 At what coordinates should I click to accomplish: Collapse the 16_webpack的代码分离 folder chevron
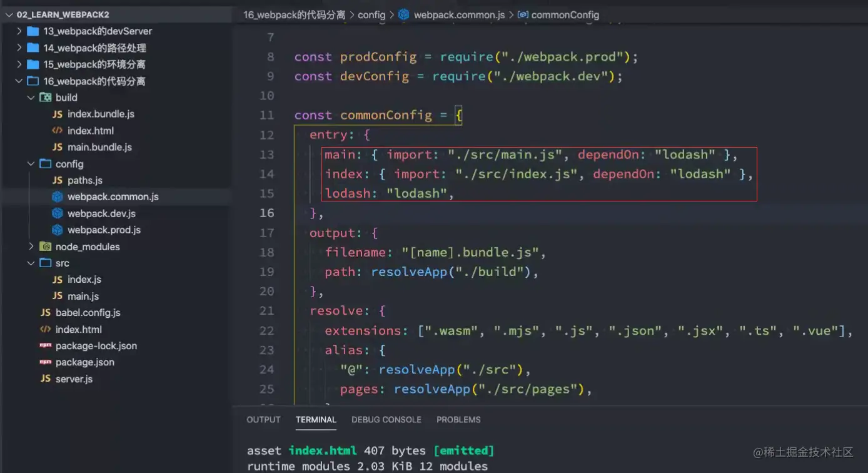[x=19, y=81]
